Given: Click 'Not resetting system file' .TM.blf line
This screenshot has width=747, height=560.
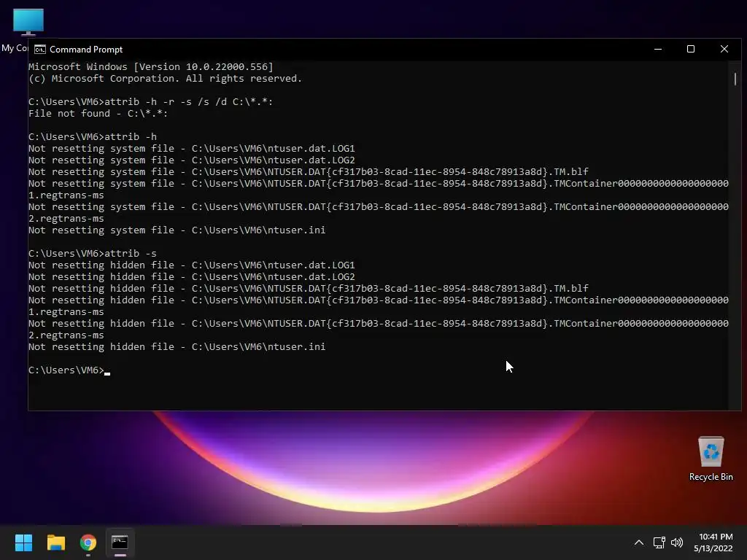Looking at the screenshot, I should click(x=309, y=172).
